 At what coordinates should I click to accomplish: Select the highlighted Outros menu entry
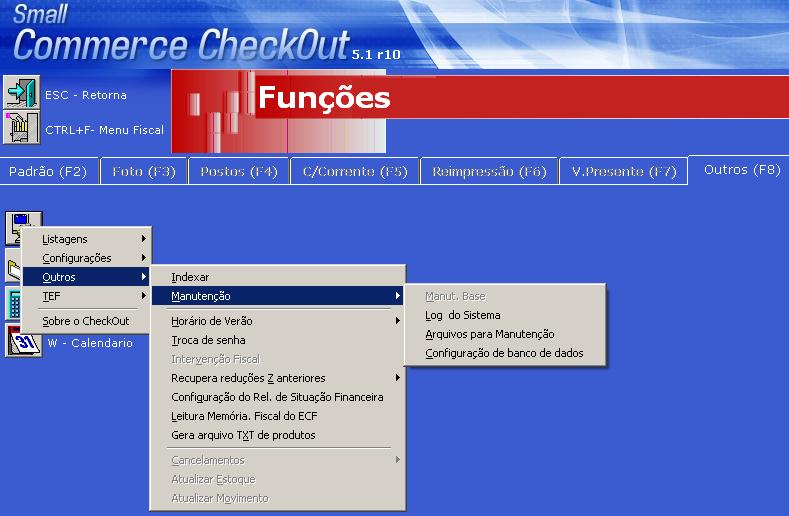pos(86,277)
